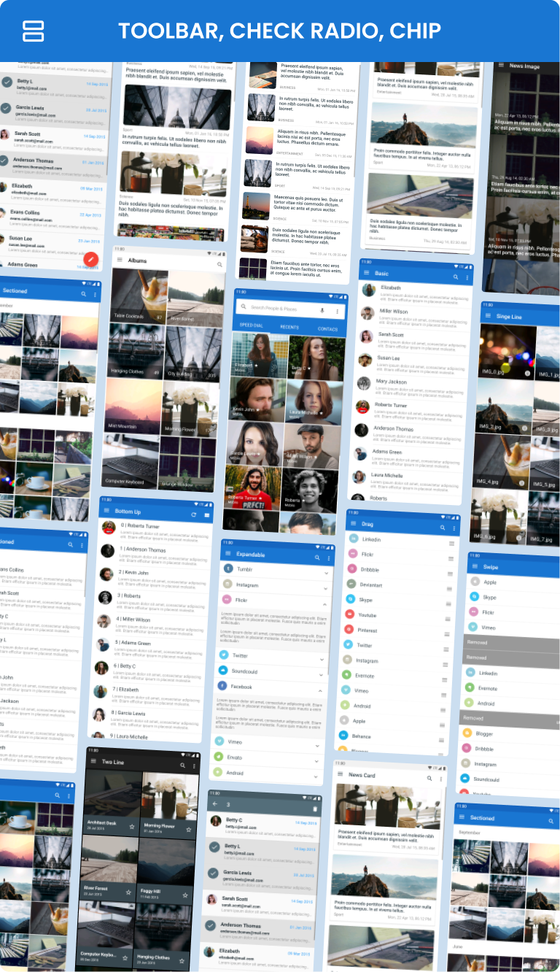Star the Morning Flower item in Two Line
Viewport: 560px width, 972px height.
pyautogui.click(x=186, y=828)
